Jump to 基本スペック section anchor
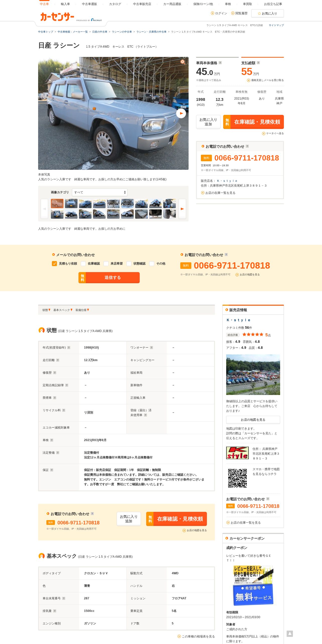This screenshot has width=322, height=644. coord(63,310)
